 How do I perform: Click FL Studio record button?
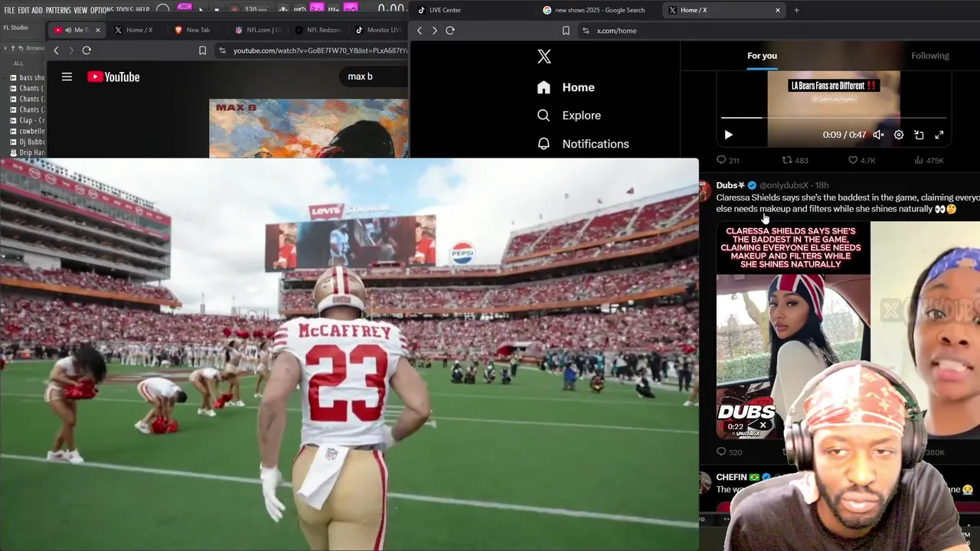(x=235, y=10)
